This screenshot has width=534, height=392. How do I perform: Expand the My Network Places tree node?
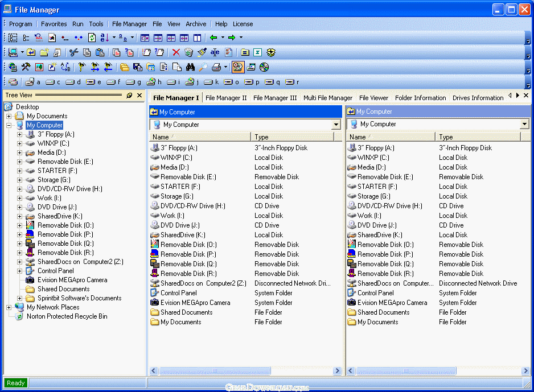coord(9,307)
